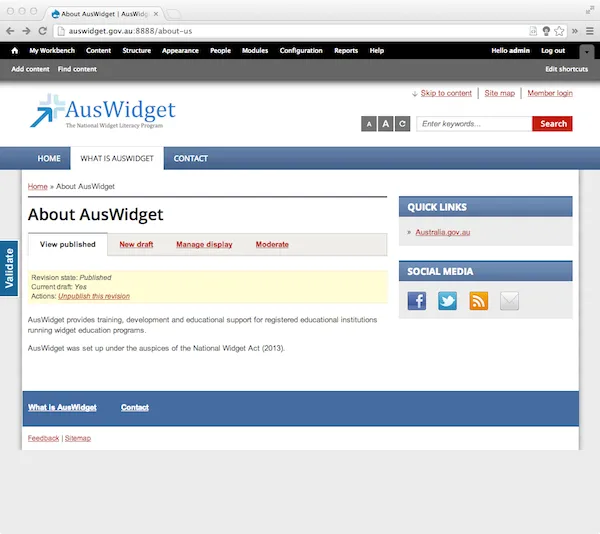Click Edit shortcuts link
600x534 pixels.
(566, 69)
